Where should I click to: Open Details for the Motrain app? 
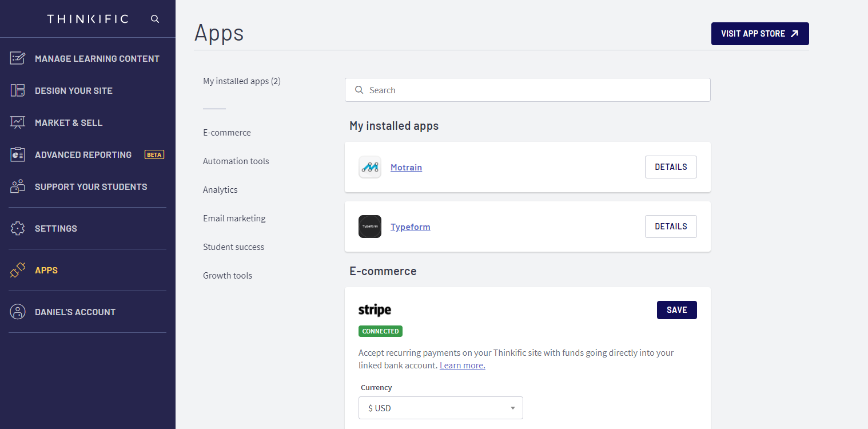click(671, 167)
